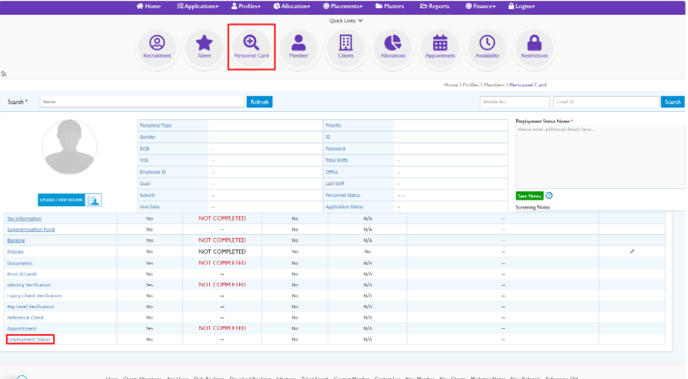
Task: Focus the Mobile No. field
Action: click(x=514, y=102)
